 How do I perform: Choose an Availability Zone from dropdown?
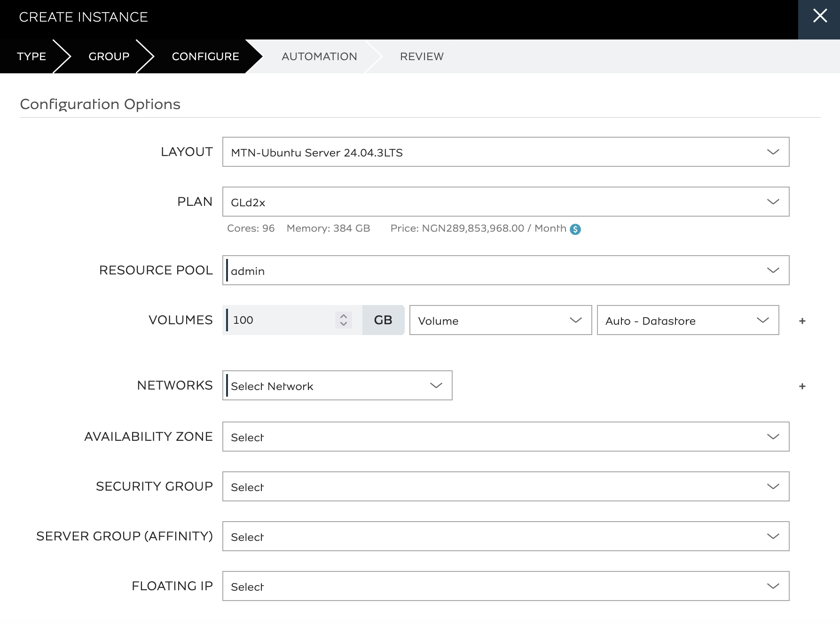(505, 437)
